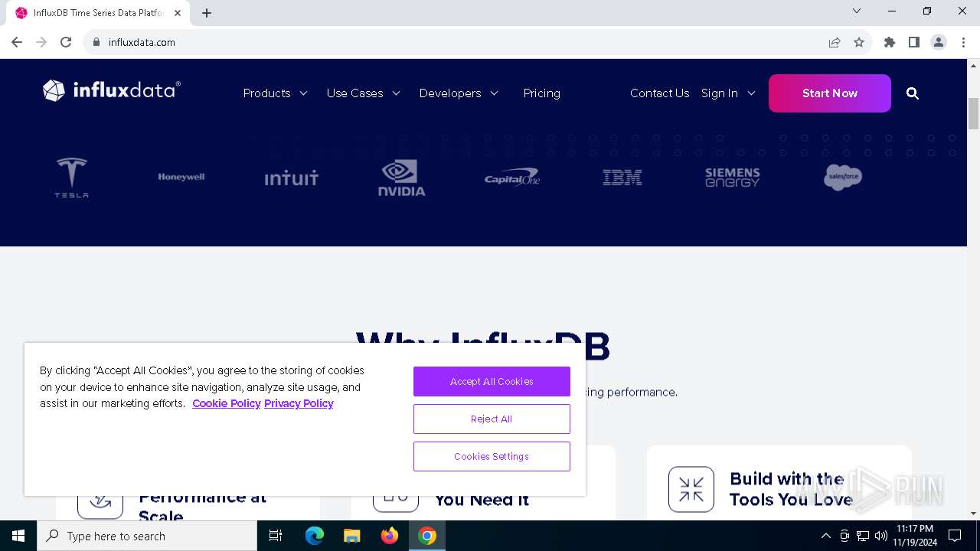Go back in browser history
980x551 pixels.
click(x=17, y=42)
